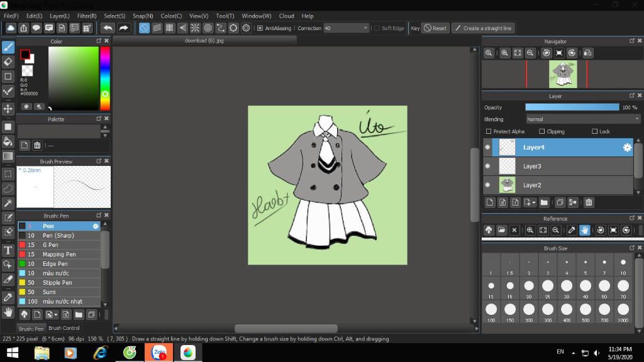The image size is (644, 362).
Task: Delete the selected layer with trash icon
Action: 589,202
